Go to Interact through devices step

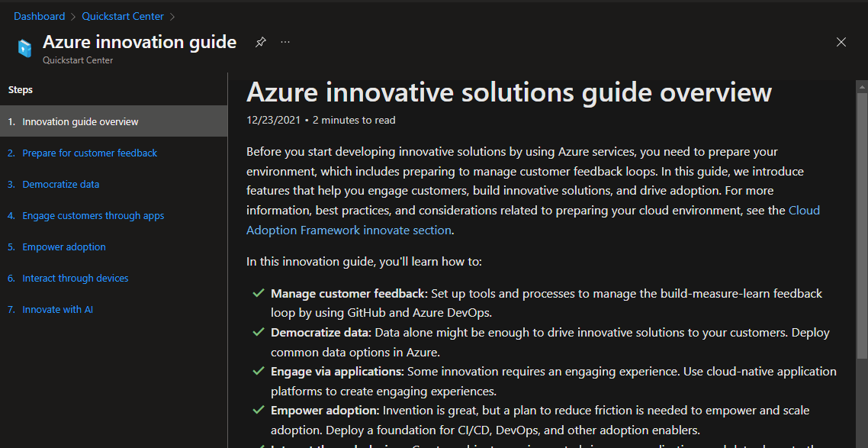[75, 278]
